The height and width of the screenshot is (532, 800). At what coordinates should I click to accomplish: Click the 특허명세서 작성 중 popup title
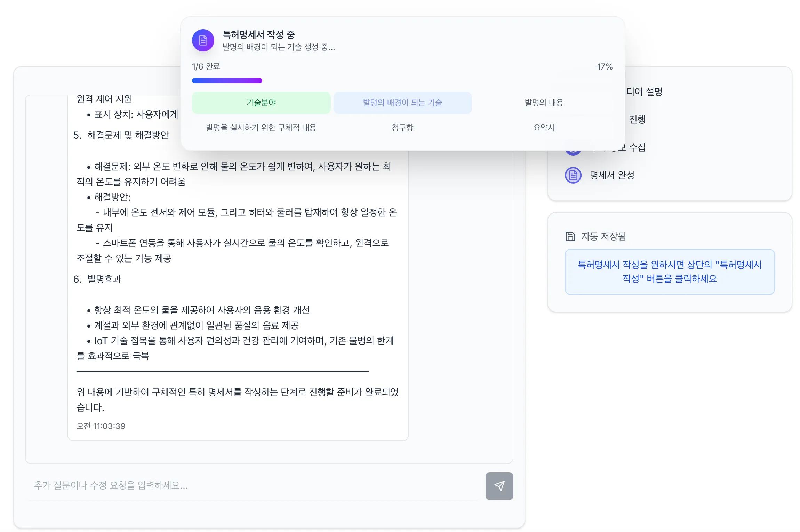258,34
